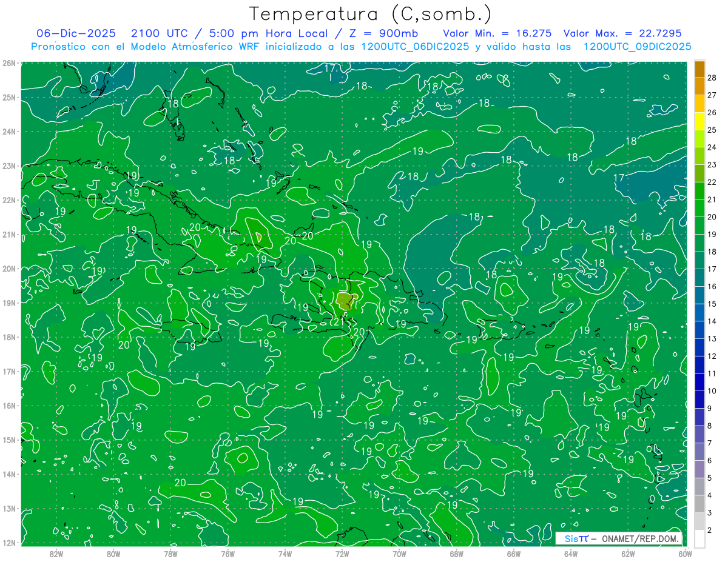Viewport: 728px width, 562px height.
Task: Select initialization time "1200UTC_06DIC2025"
Action: (414, 47)
